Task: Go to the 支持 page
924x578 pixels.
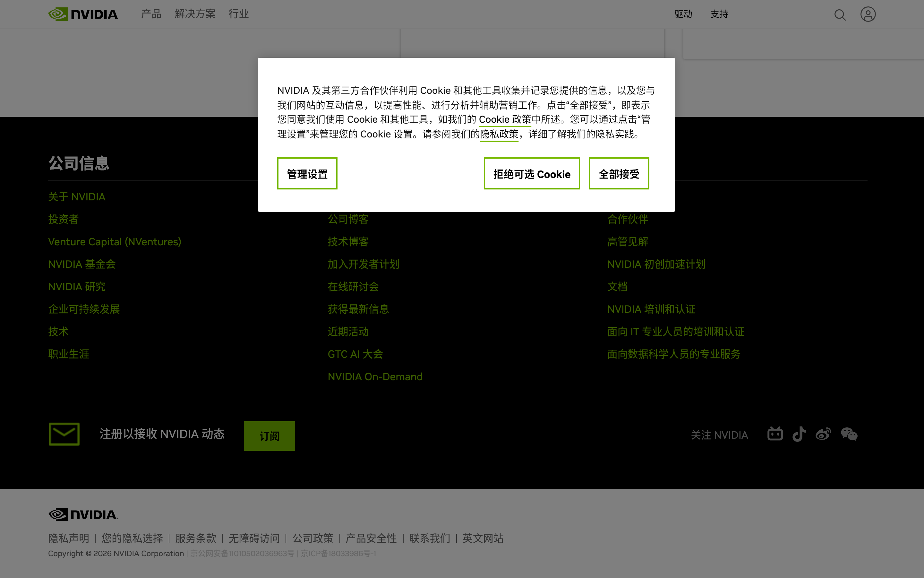Action: (x=719, y=14)
